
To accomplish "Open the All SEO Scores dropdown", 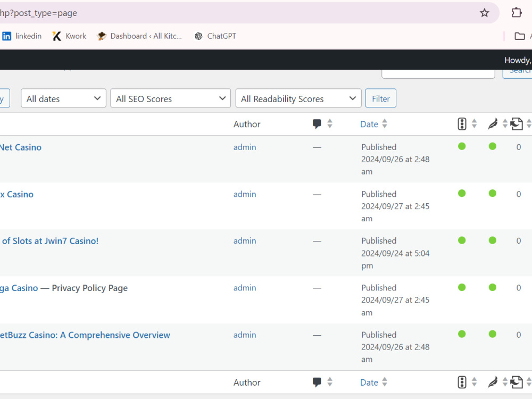I will [x=171, y=98].
